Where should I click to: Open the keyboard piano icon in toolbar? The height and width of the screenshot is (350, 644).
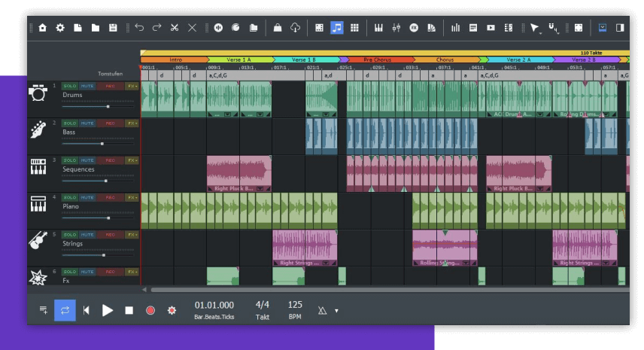point(378,28)
